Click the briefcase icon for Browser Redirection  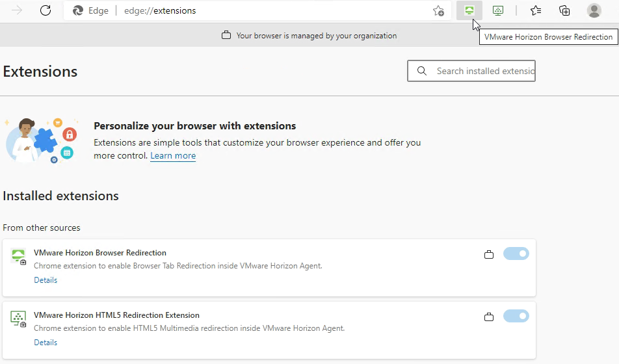[489, 255]
